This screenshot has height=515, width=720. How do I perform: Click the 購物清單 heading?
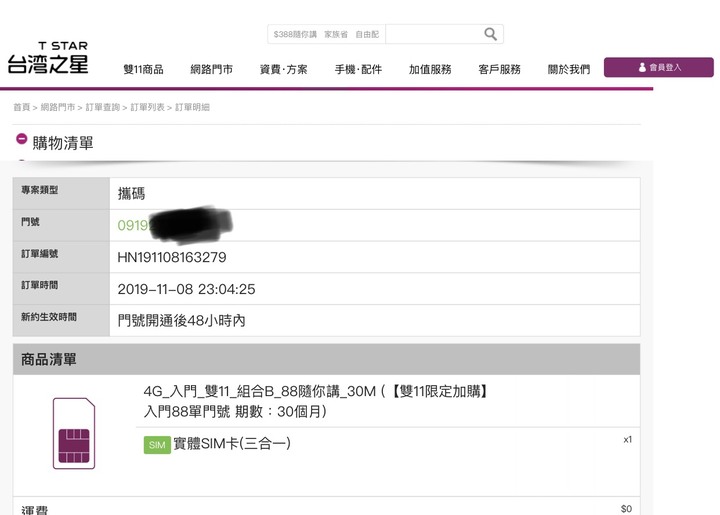click(63, 143)
